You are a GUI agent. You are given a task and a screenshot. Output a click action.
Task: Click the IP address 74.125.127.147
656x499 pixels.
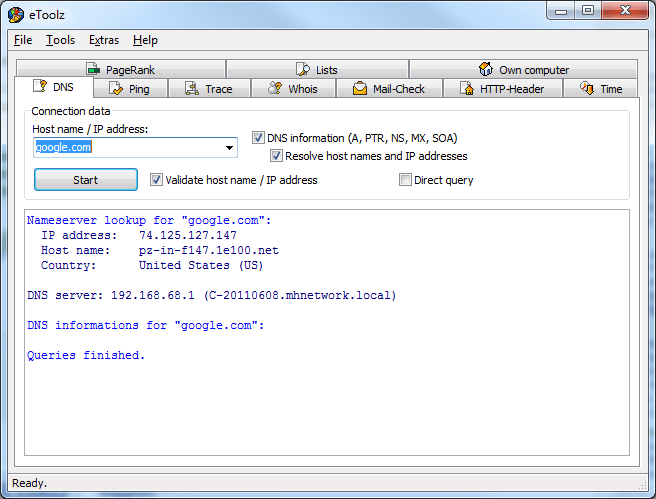coord(188,235)
